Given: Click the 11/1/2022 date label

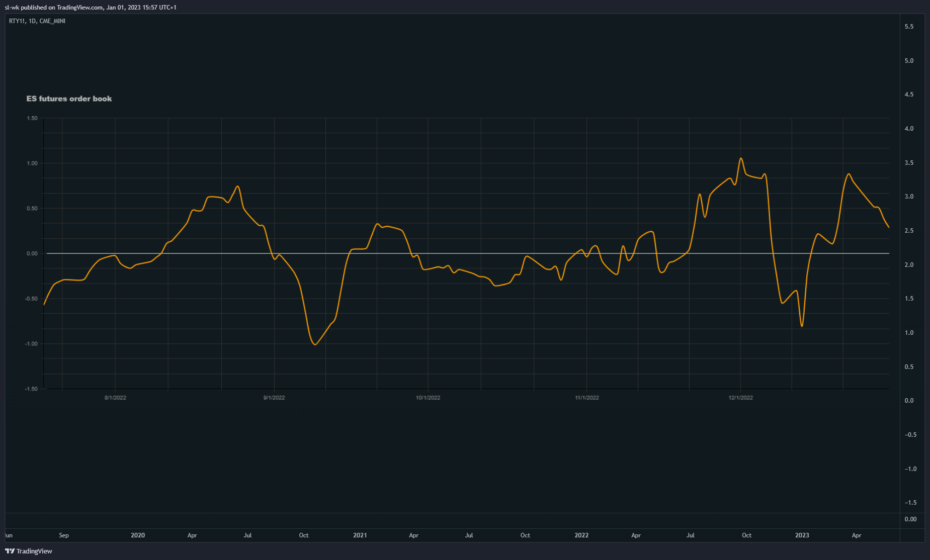Looking at the screenshot, I should point(587,398).
